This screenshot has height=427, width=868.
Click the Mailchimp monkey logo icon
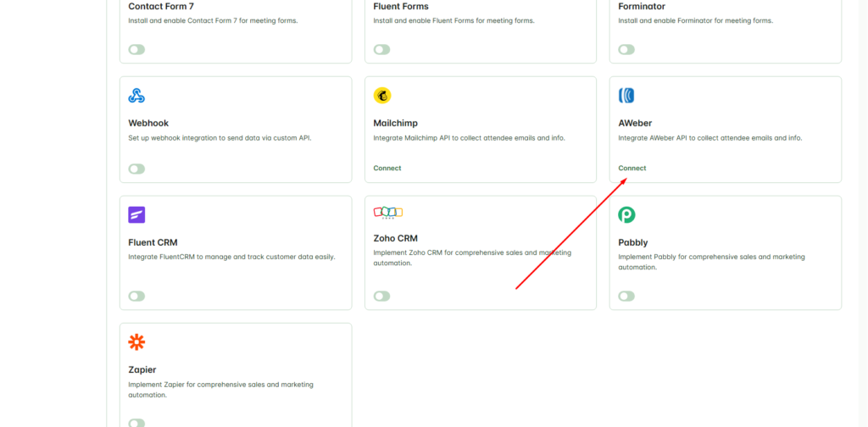[x=382, y=96]
